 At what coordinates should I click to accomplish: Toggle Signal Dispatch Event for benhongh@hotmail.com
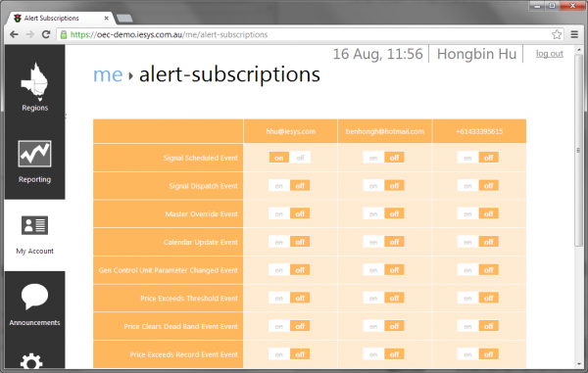click(383, 186)
